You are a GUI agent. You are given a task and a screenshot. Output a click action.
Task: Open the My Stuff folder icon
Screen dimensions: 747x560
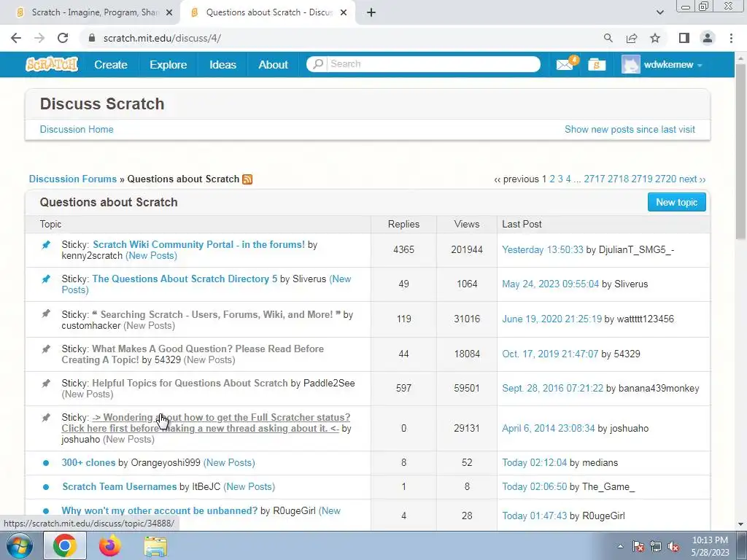pyautogui.click(x=597, y=64)
